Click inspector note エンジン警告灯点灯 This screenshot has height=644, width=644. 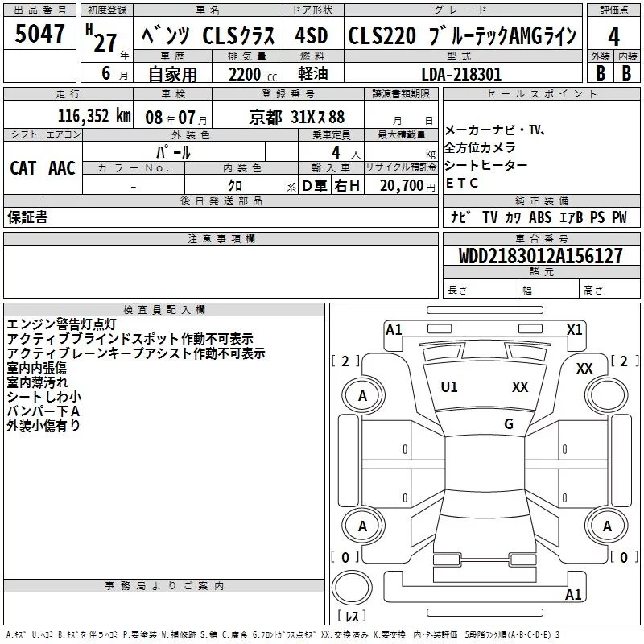point(62,324)
